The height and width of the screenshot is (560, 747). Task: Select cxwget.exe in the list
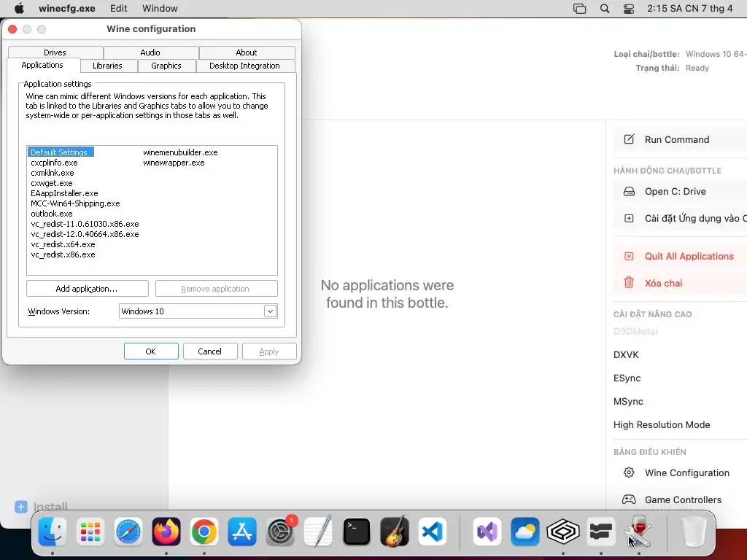[52, 183]
